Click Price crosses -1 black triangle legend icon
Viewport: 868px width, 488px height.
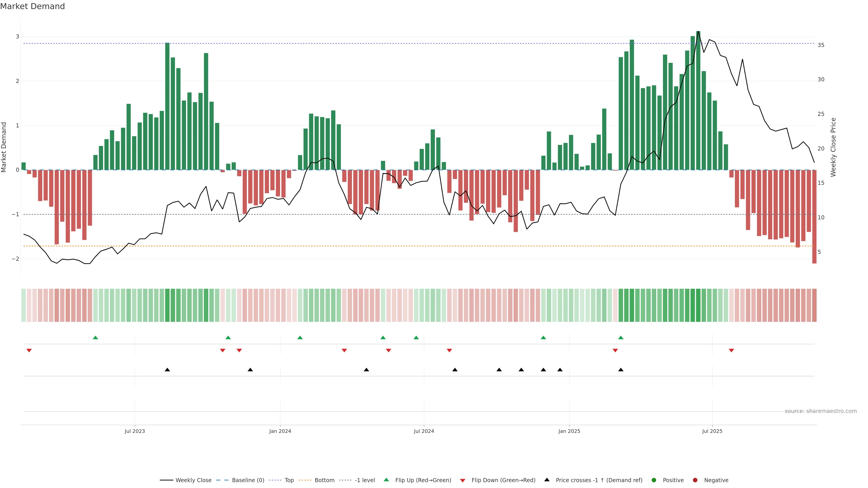pyautogui.click(x=547, y=480)
